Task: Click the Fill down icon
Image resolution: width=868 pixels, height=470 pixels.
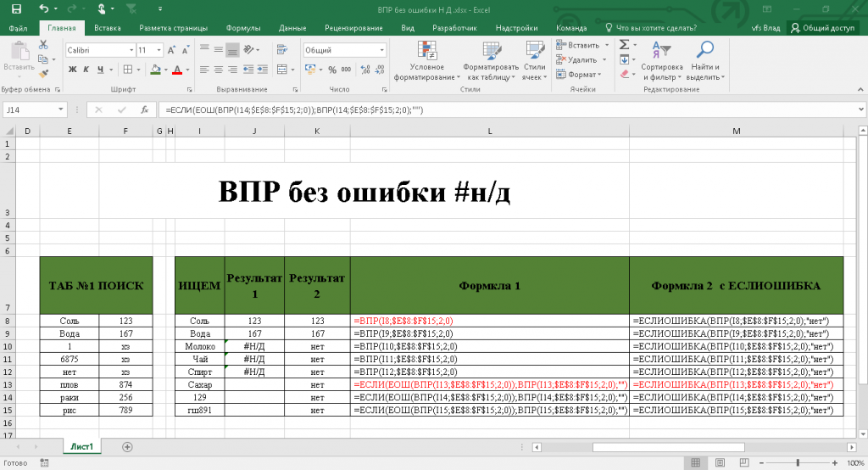Action: pos(624,59)
